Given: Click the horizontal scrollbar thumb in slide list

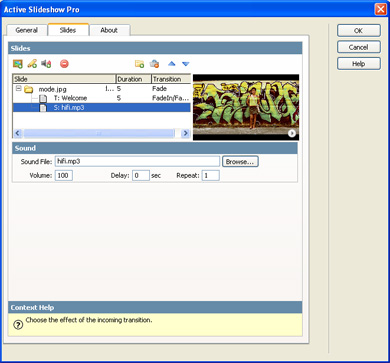Looking at the screenshot, I should pyautogui.click(x=99, y=134).
